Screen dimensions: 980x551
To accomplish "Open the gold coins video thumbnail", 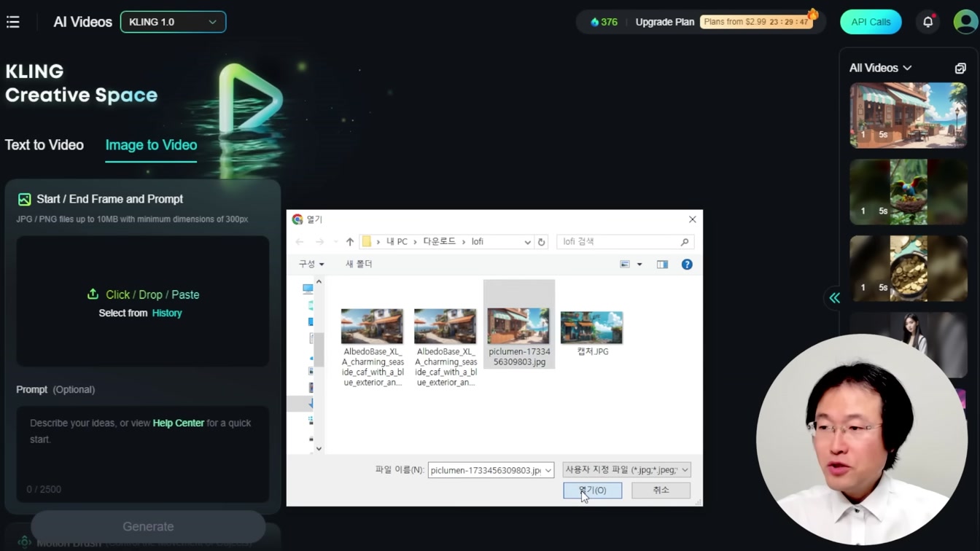I will [909, 268].
